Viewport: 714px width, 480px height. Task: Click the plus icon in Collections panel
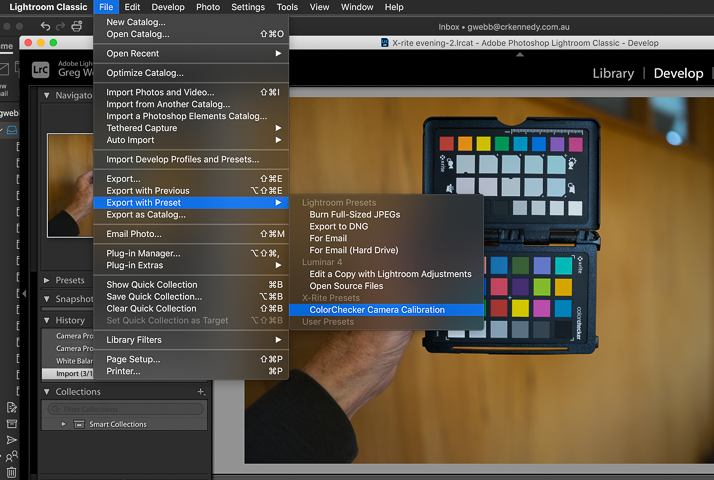[201, 392]
